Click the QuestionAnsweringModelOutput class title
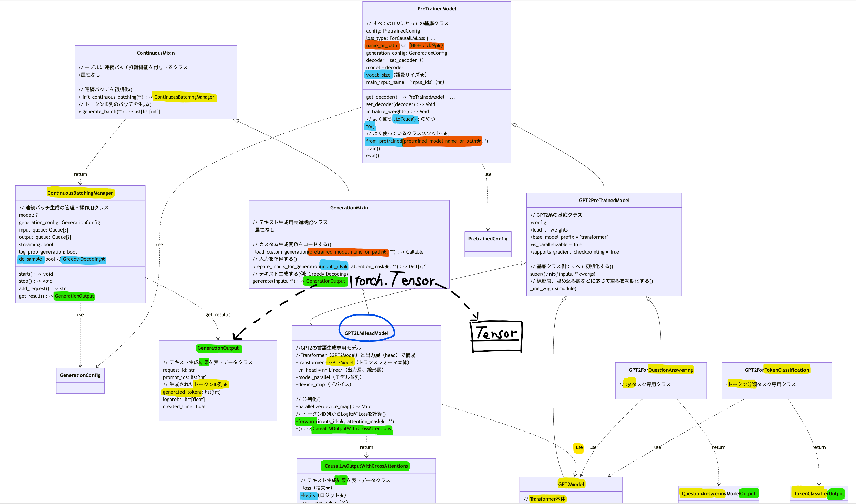Viewport: 856px width, 504px height. click(x=718, y=493)
